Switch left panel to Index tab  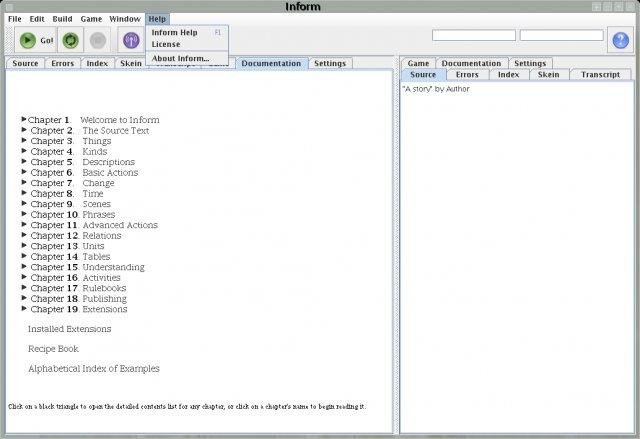click(97, 63)
